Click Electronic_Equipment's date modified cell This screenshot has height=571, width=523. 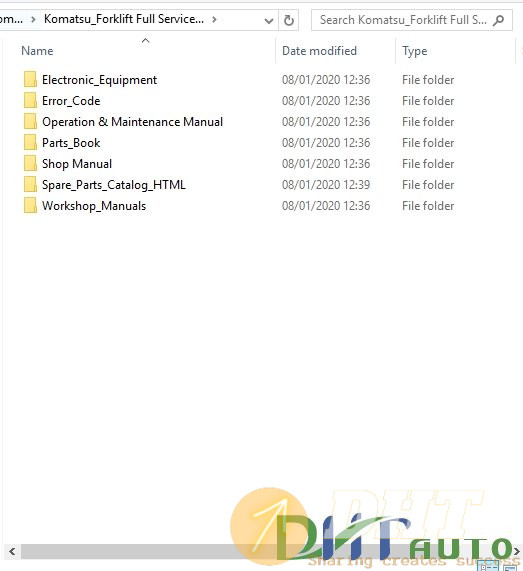[x=326, y=80]
